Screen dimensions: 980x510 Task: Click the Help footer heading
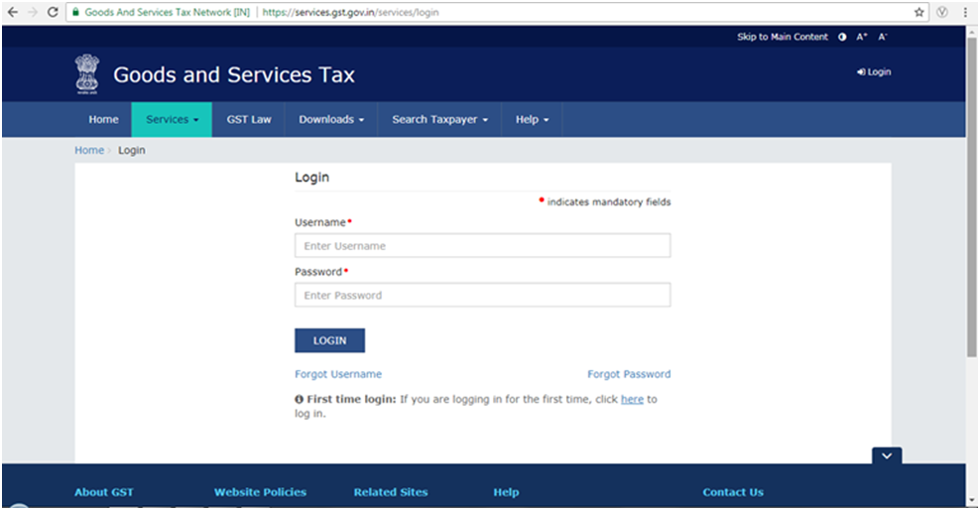click(506, 492)
